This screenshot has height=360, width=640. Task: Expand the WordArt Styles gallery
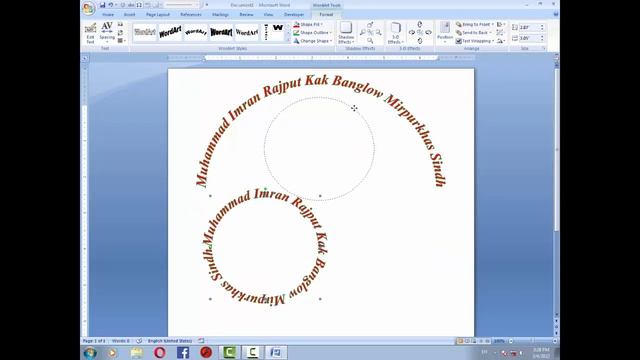pos(289,40)
